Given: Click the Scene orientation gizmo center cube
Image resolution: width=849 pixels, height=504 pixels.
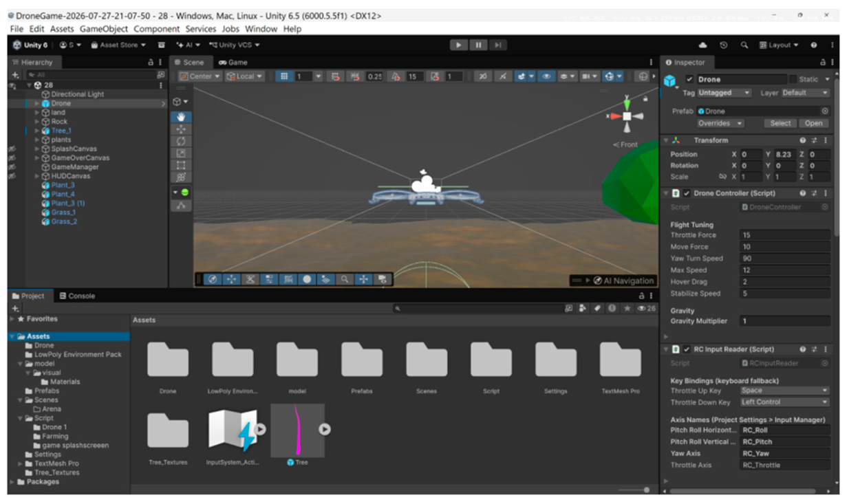Looking at the screenshot, I should 627,116.
